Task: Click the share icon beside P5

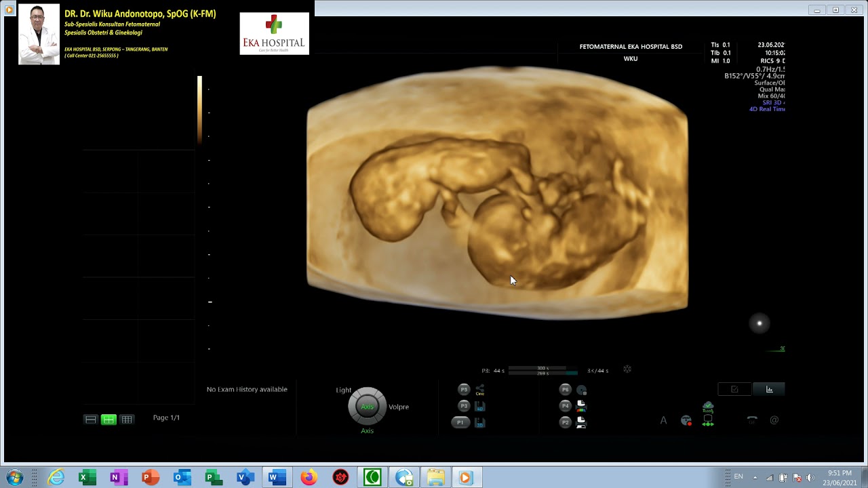Action: (480, 390)
